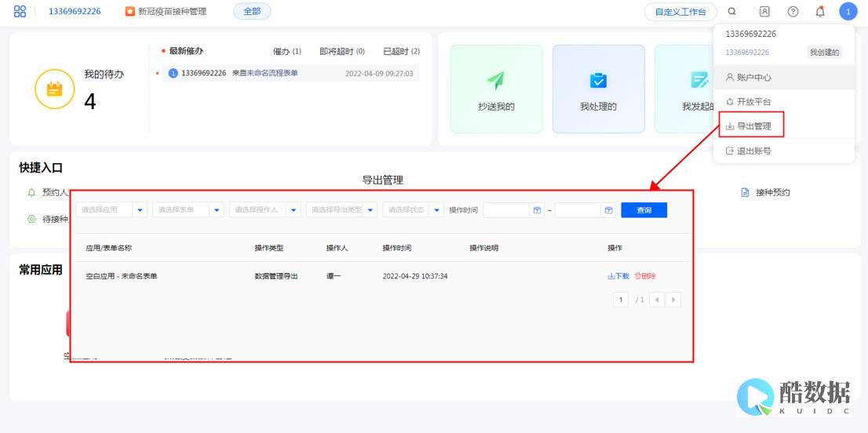The width and height of the screenshot is (868, 433).
Task: Click the 应用/表单名称 column header
Action: (109, 248)
